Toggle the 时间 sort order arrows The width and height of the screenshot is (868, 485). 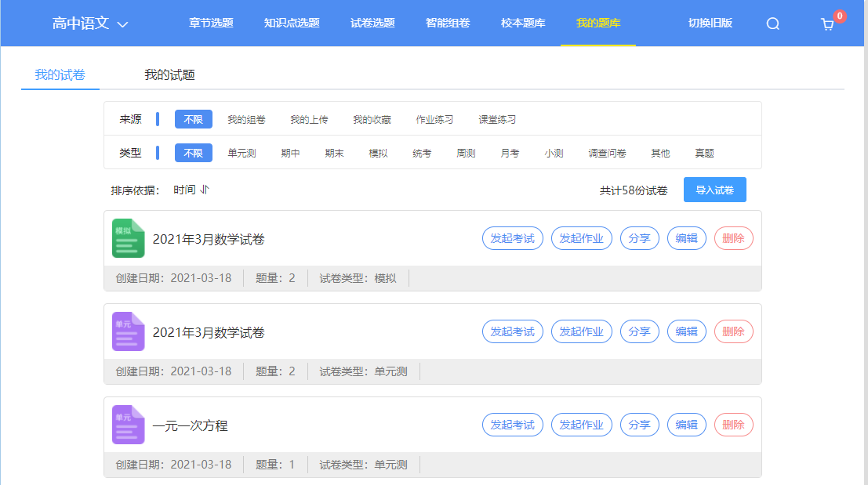pyautogui.click(x=205, y=190)
